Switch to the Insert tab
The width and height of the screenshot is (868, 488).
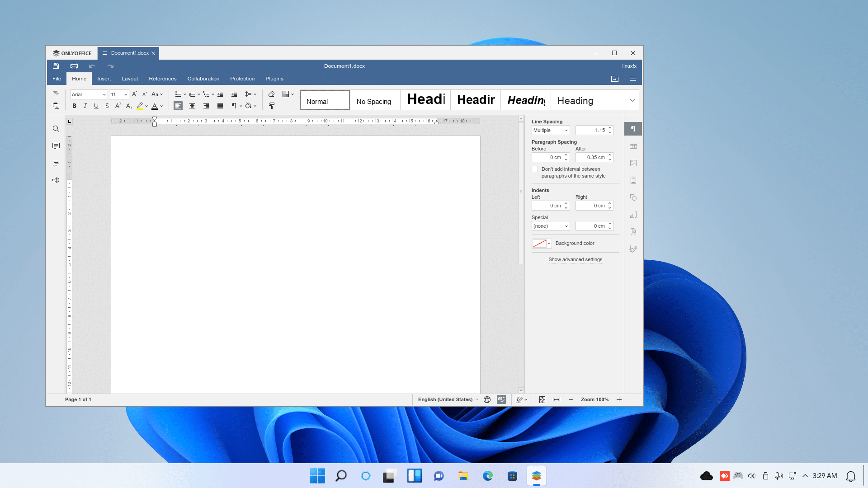[x=104, y=79]
